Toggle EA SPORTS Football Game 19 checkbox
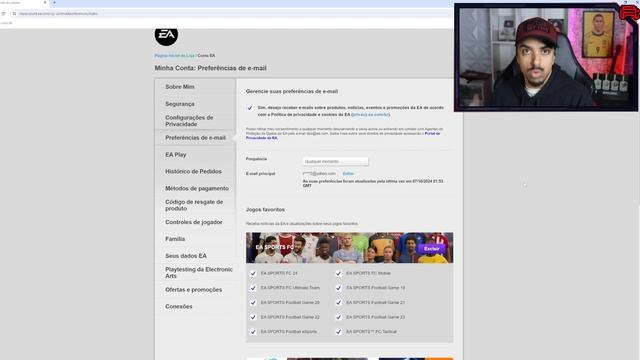The height and width of the screenshot is (360, 640). (x=338, y=288)
